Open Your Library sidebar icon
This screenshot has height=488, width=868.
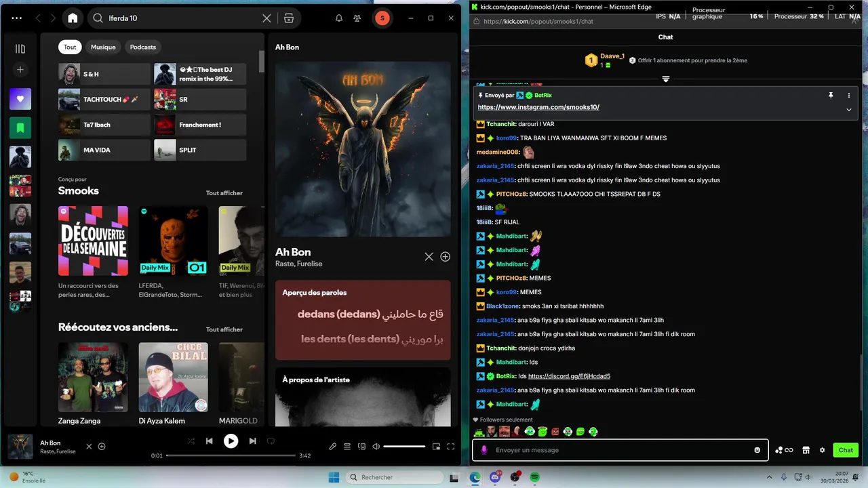click(20, 49)
